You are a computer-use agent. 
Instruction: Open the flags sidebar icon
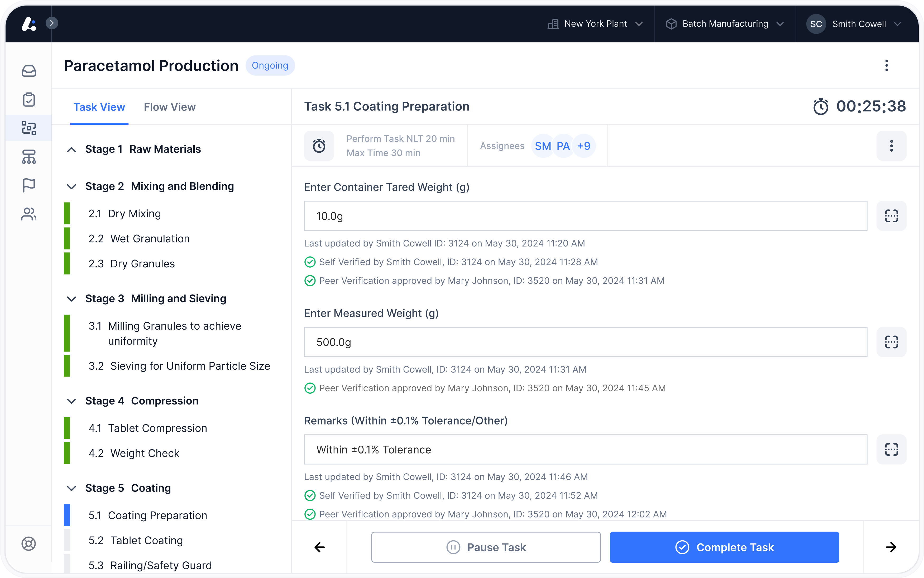point(29,185)
